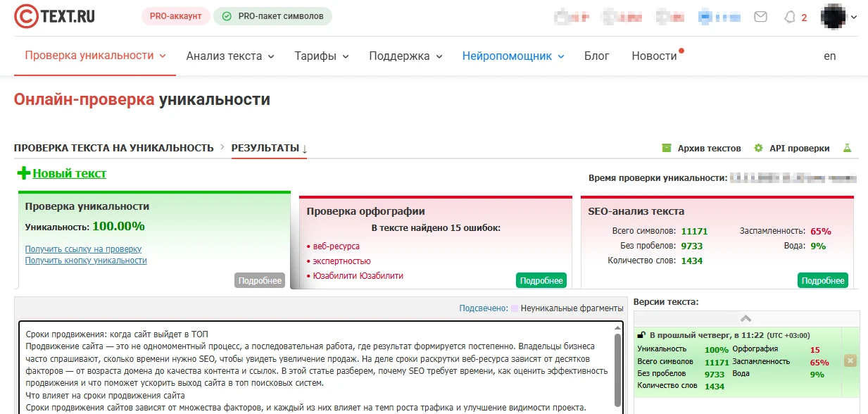
Task: Switch to the ПРОВЕРКА ТЕКСТА НА УНИКАЛЬНОСТЬ tab
Action: (x=113, y=148)
